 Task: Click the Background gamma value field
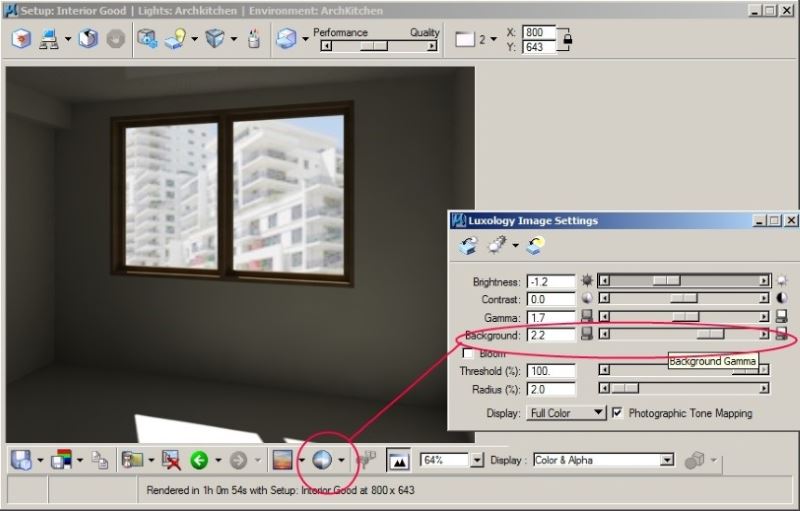point(550,335)
